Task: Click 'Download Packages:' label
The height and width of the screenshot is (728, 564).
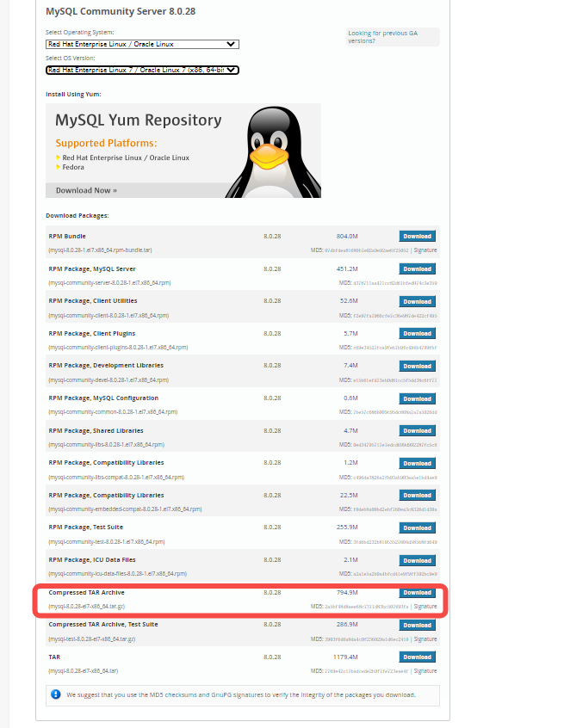Action: point(77,215)
